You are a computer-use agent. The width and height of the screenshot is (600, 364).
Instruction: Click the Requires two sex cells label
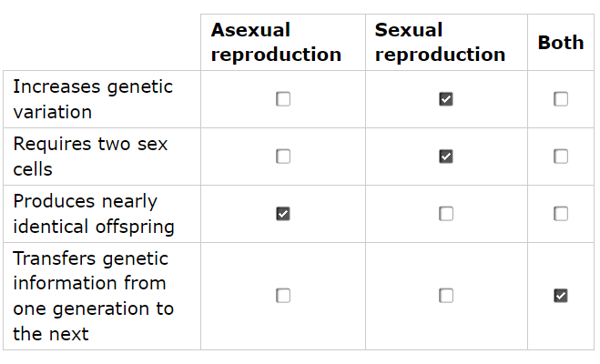(x=90, y=157)
